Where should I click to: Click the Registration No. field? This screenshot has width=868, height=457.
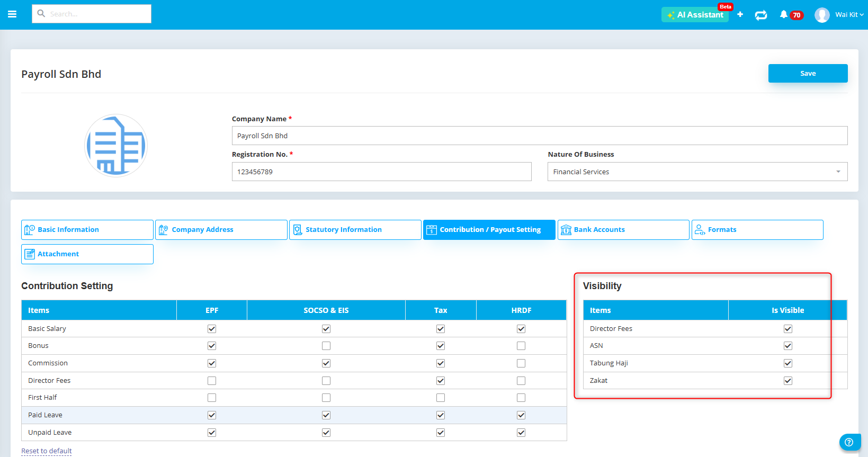(x=381, y=172)
